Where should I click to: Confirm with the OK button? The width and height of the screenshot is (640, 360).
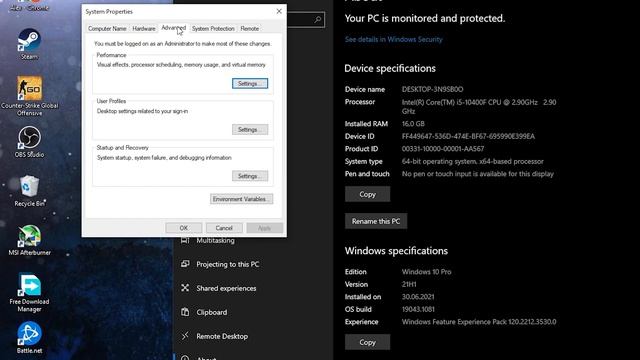tap(184, 228)
